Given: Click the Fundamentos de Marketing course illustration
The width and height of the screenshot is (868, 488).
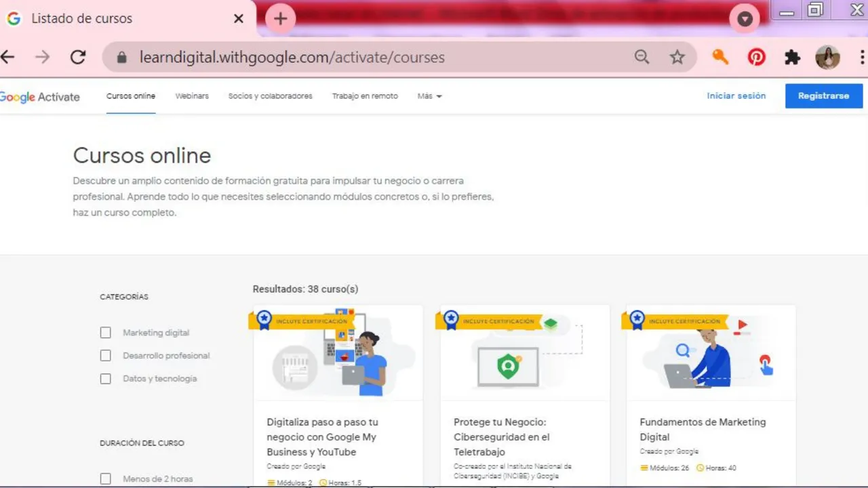Looking at the screenshot, I should (711, 352).
